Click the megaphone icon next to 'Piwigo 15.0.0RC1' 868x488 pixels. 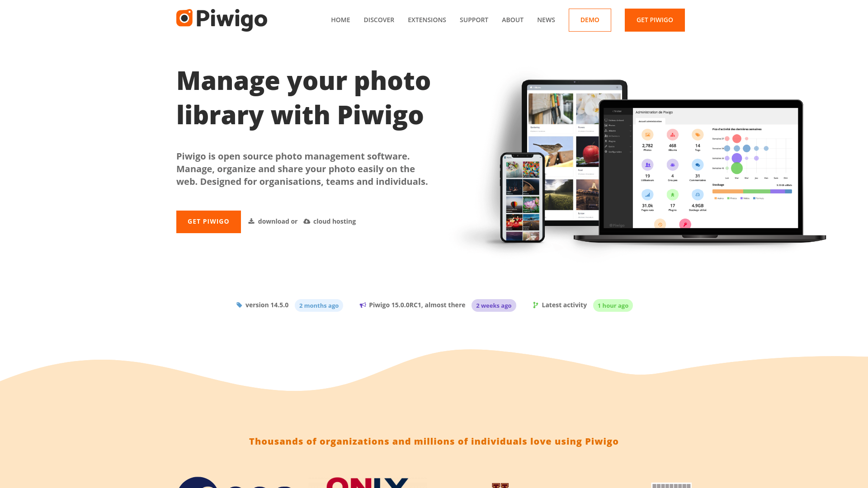363,305
